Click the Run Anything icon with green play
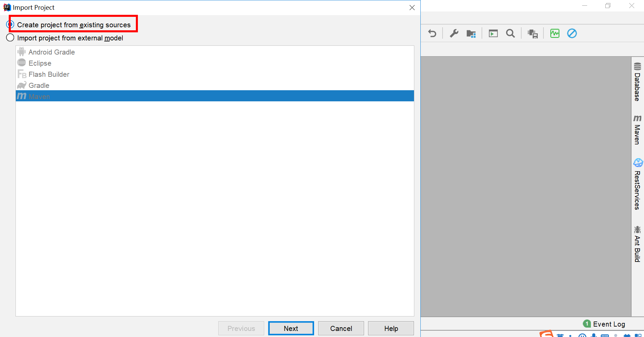Image resolution: width=644 pixels, height=337 pixels. coord(493,33)
